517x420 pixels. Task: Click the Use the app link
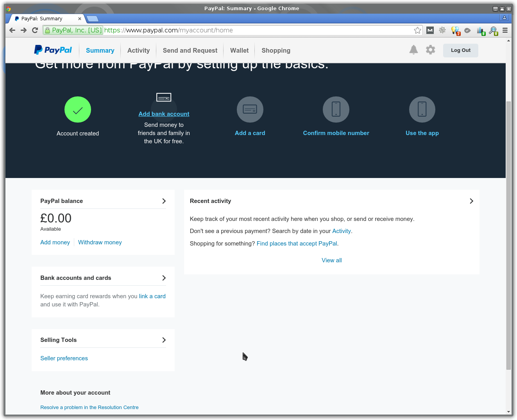[422, 133]
